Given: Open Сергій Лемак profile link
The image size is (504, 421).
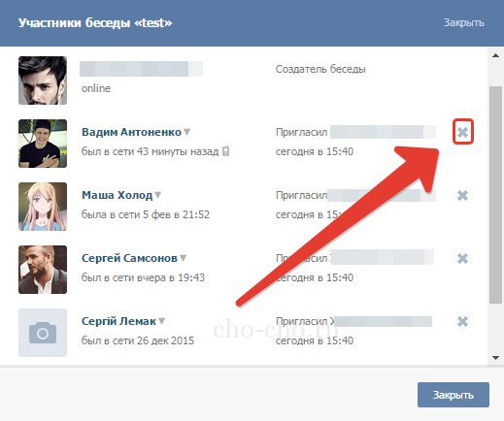Looking at the screenshot, I should 118,321.
